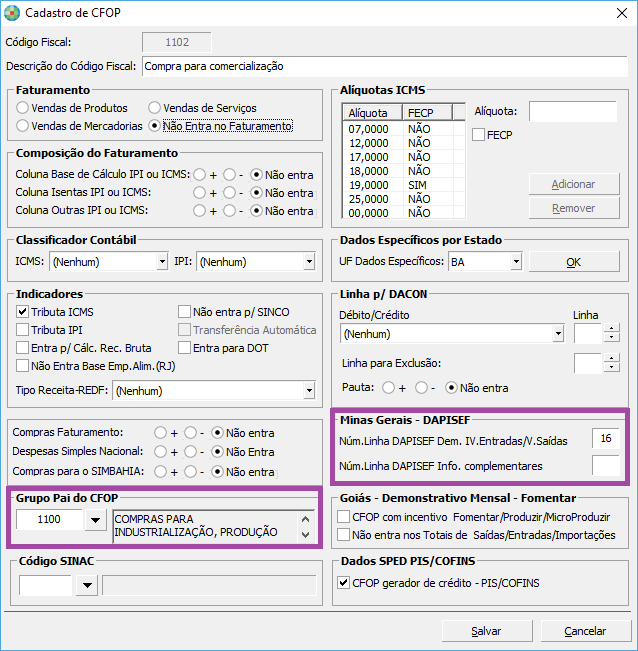Toggle CFOP gerador de crédito PIS/COFINS
The image size is (638, 651).
click(x=345, y=583)
